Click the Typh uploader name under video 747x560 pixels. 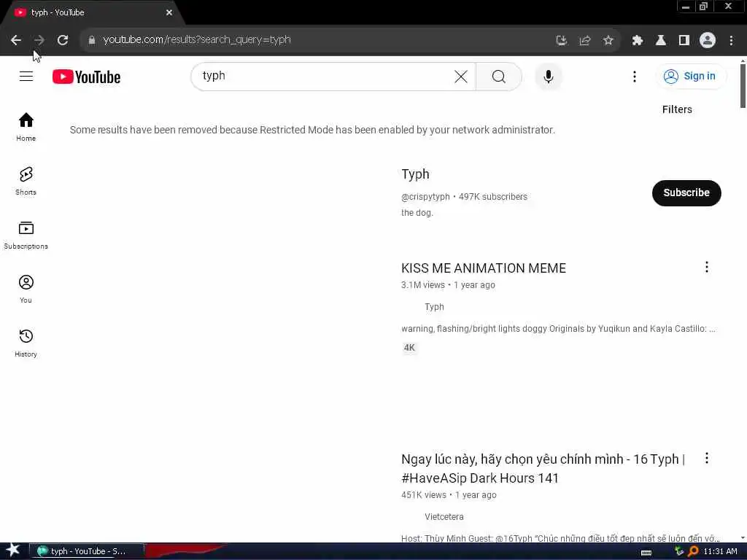pos(434,307)
